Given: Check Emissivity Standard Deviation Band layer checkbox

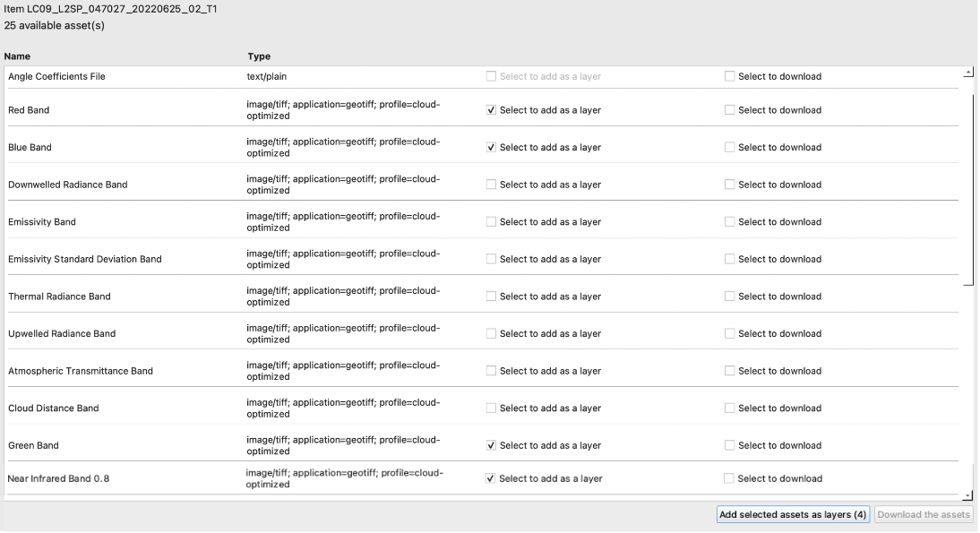Looking at the screenshot, I should (491, 259).
